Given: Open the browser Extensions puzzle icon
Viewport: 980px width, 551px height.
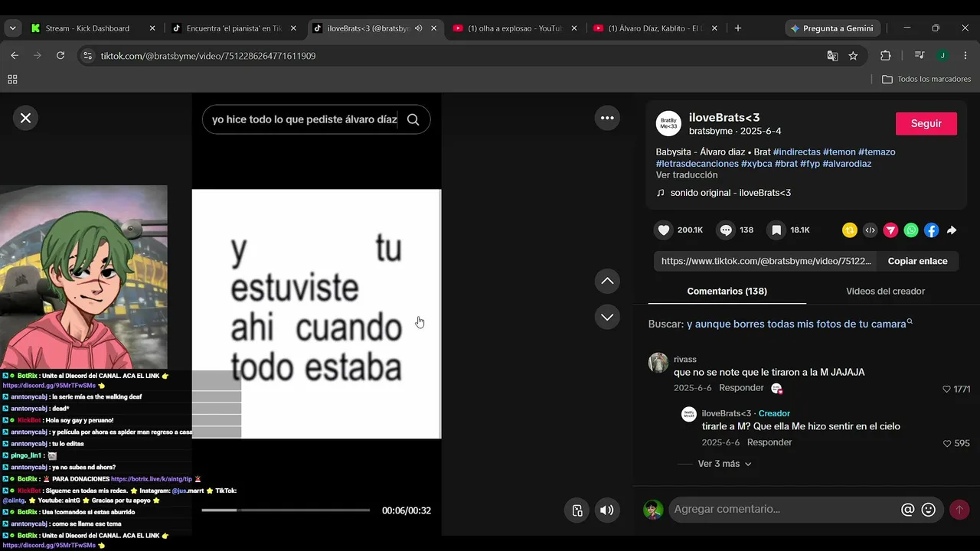Looking at the screenshot, I should [886, 56].
